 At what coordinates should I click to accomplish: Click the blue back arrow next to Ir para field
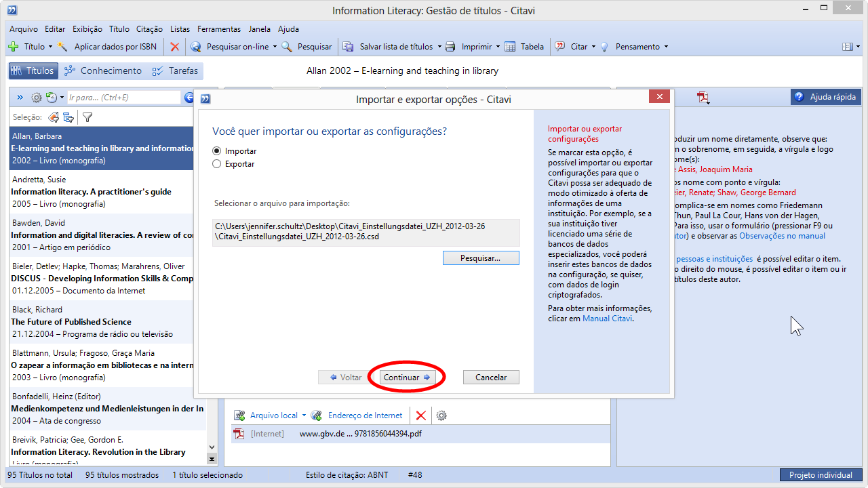(189, 98)
